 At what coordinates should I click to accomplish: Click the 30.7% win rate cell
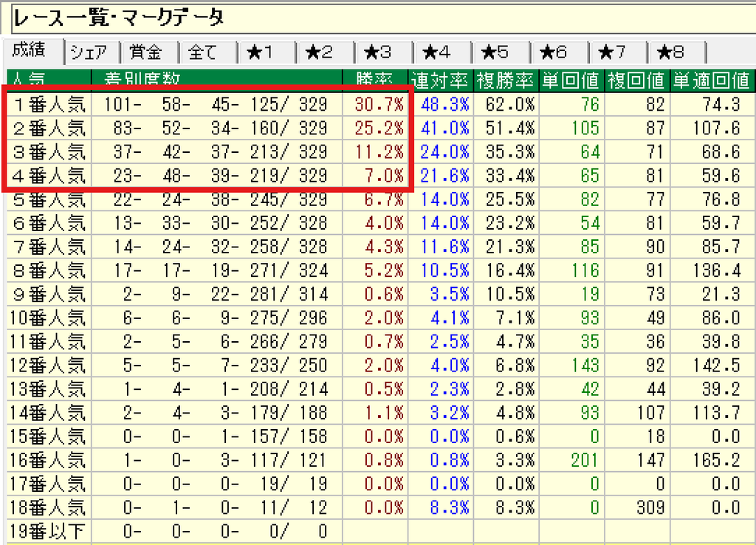pos(375,104)
